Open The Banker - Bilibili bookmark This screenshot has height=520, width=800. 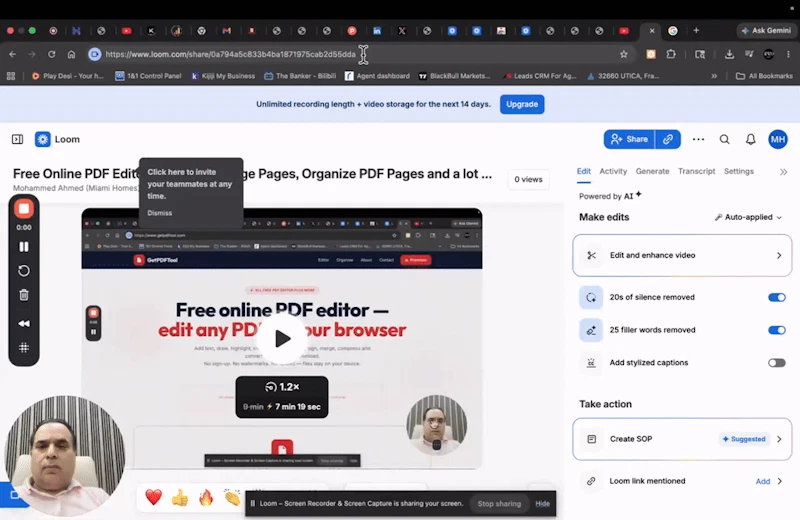point(300,76)
